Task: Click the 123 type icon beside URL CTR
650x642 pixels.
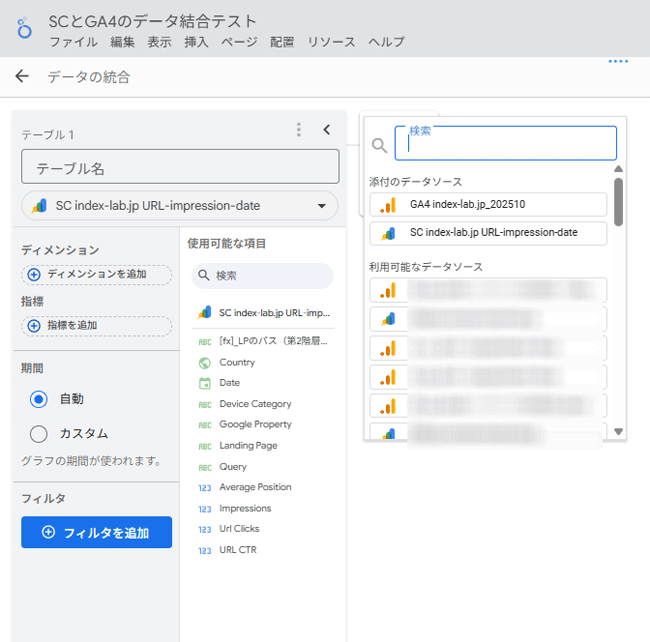Action: [x=205, y=551]
